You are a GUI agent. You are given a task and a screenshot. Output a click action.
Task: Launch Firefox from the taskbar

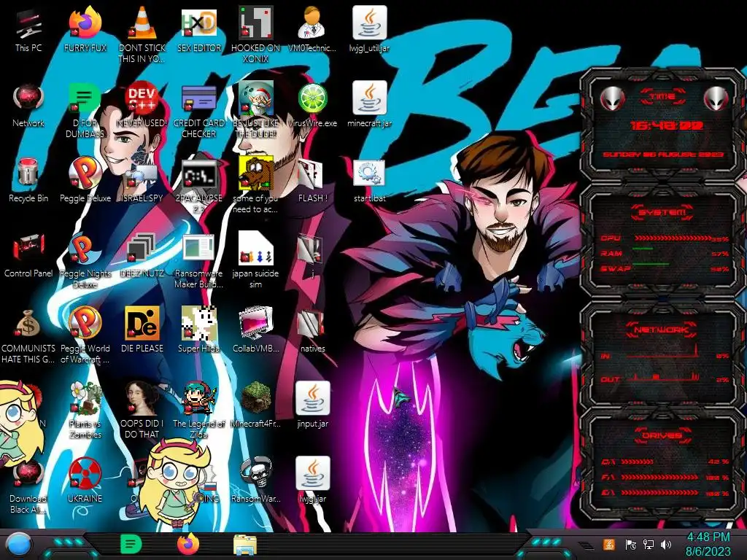tap(188, 544)
